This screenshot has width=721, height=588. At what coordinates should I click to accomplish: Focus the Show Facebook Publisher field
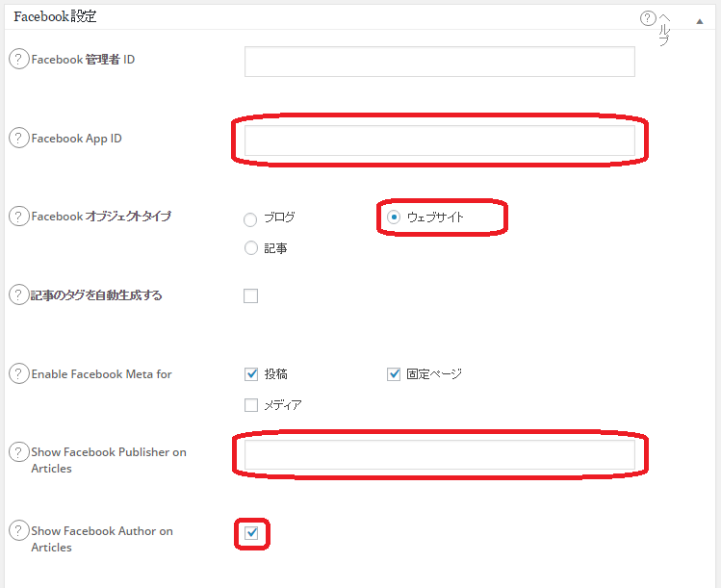[x=440, y=454]
